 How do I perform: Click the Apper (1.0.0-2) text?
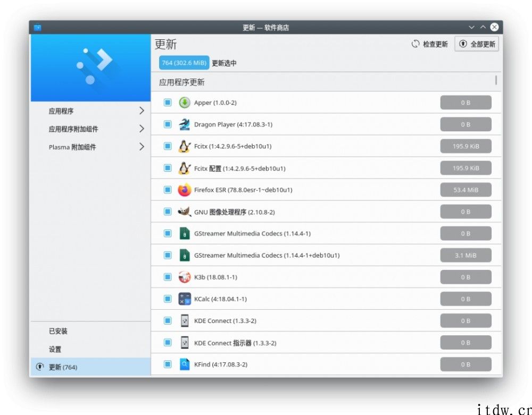(215, 103)
